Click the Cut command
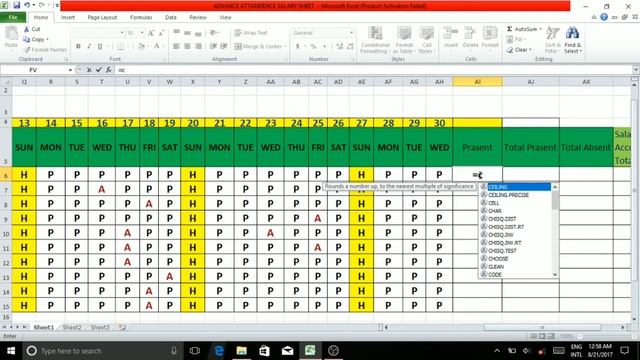640x360 pixels. (x=32, y=29)
